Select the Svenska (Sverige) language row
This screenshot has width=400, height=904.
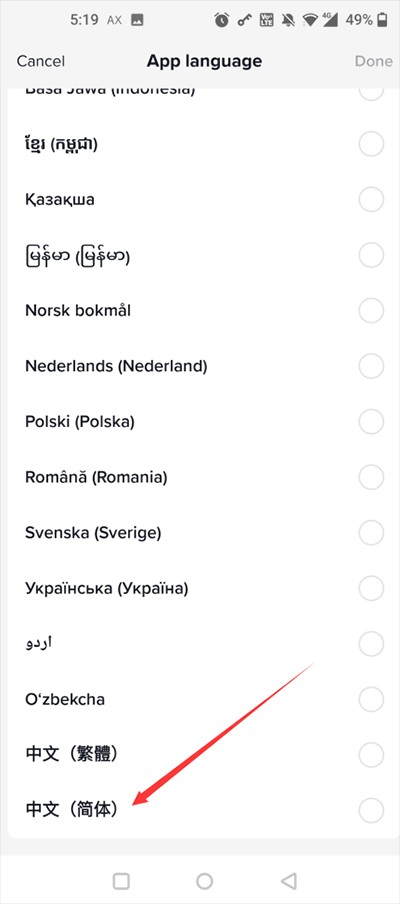tap(200, 532)
